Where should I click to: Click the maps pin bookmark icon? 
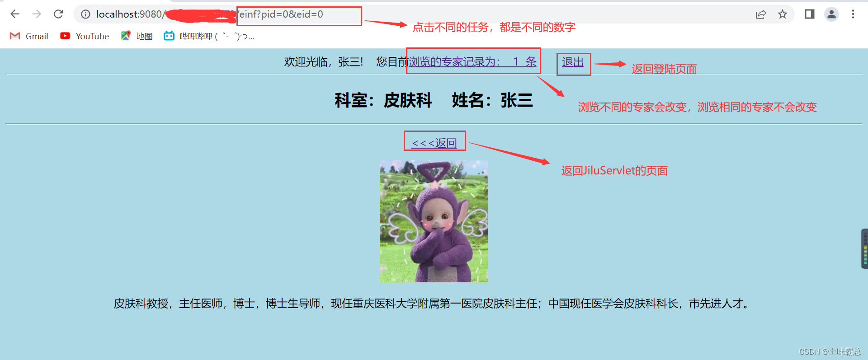(x=126, y=36)
